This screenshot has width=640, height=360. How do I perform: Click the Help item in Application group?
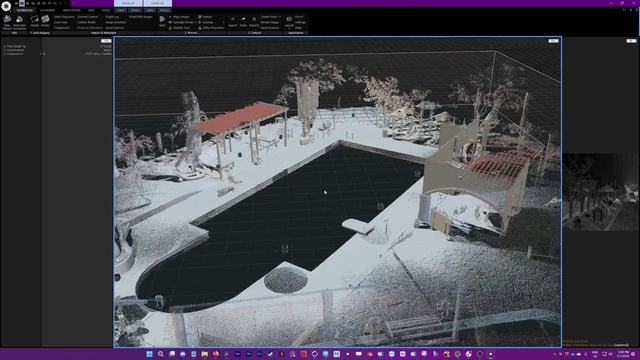(298, 28)
